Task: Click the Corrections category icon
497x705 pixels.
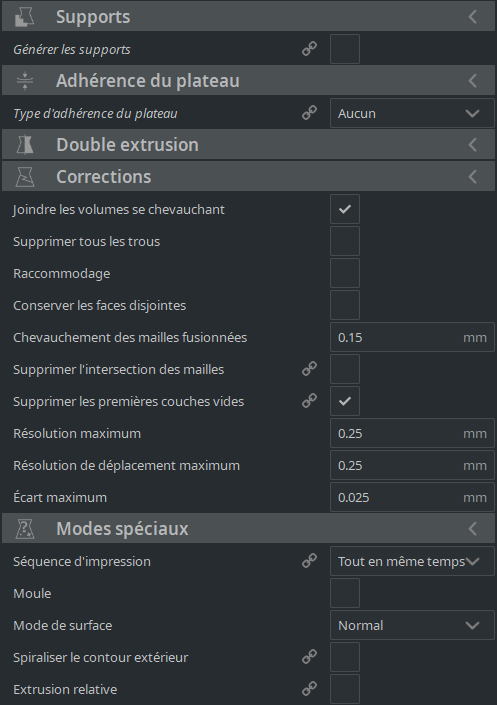Action: [25, 177]
